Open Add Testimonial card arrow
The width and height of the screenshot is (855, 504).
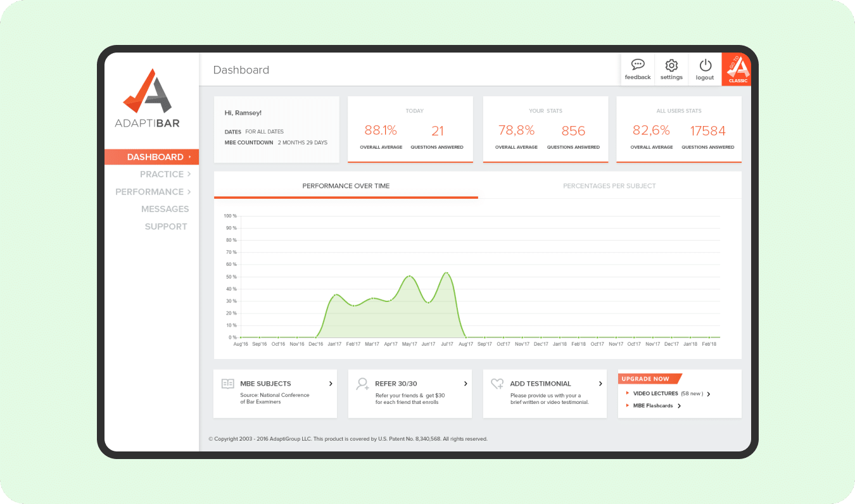tap(600, 384)
